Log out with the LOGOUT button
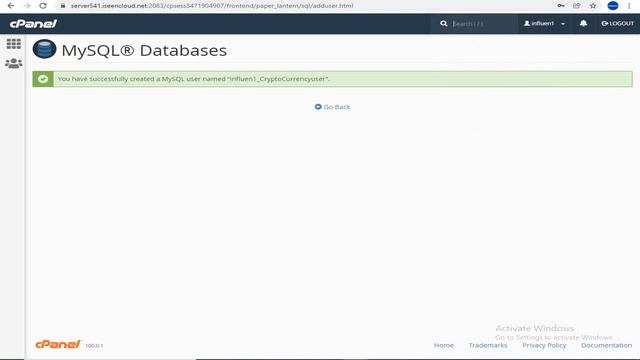 pyautogui.click(x=618, y=24)
